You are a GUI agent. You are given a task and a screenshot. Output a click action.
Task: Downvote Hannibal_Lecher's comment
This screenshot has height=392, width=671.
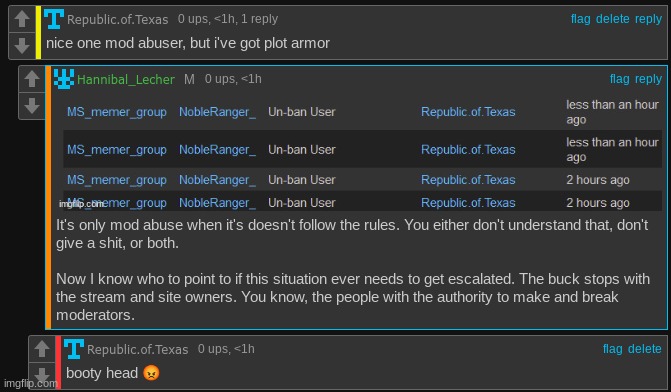[32, 106]
